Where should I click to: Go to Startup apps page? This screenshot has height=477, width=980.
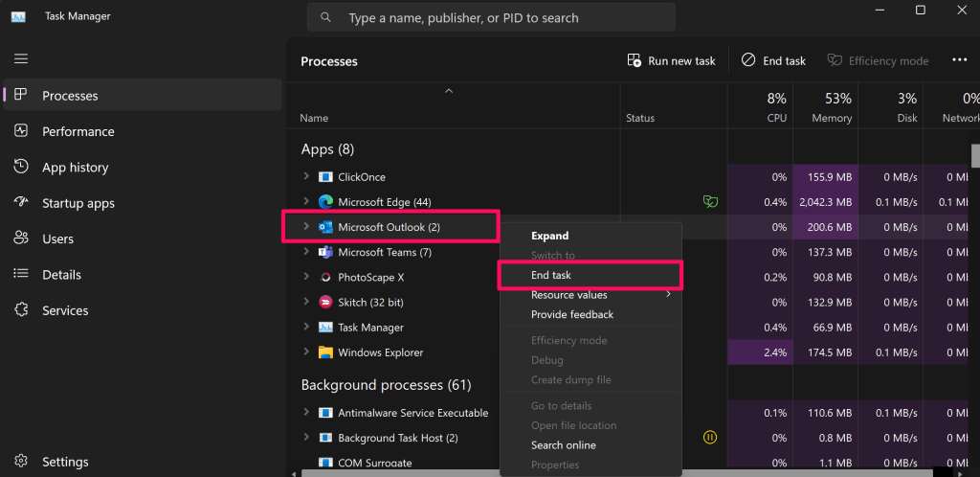pyautogui.click(x=78, y=203)
